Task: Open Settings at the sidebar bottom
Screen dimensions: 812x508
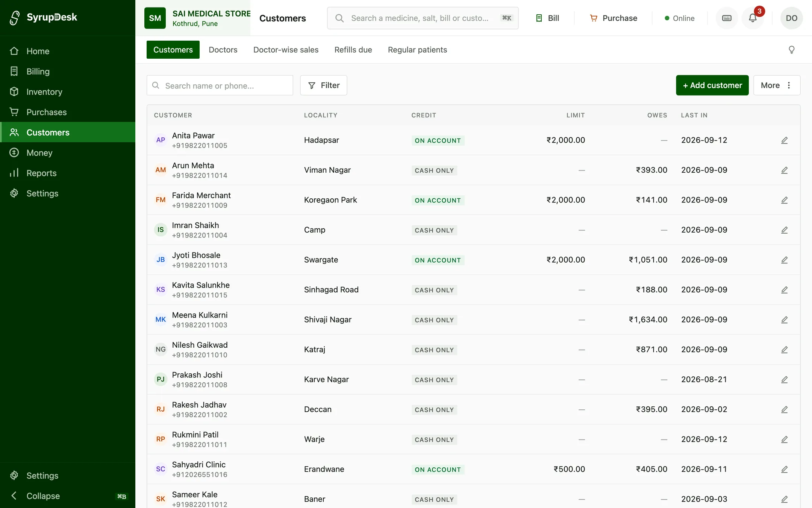Action: pyautogui.click(x=68, y=476)
